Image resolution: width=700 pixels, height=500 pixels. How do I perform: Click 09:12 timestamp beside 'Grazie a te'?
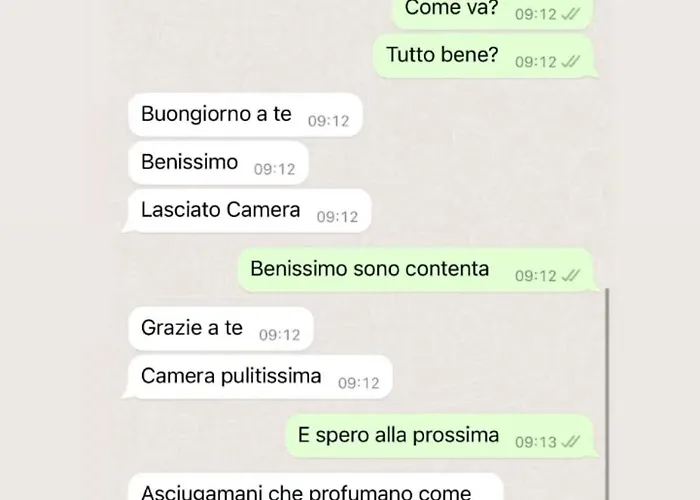click(x=279, y=335)
